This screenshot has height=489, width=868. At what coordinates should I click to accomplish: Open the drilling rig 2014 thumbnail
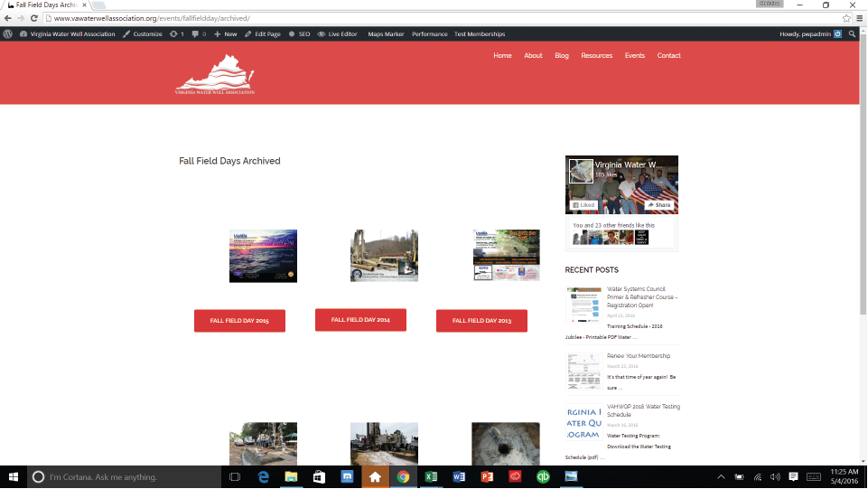pos(384,255)
